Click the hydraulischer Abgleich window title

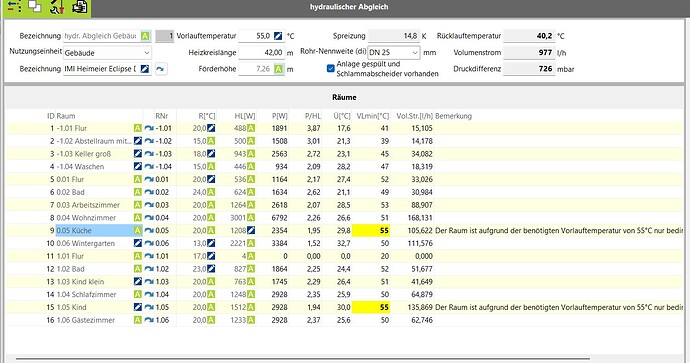coord(349,7)
